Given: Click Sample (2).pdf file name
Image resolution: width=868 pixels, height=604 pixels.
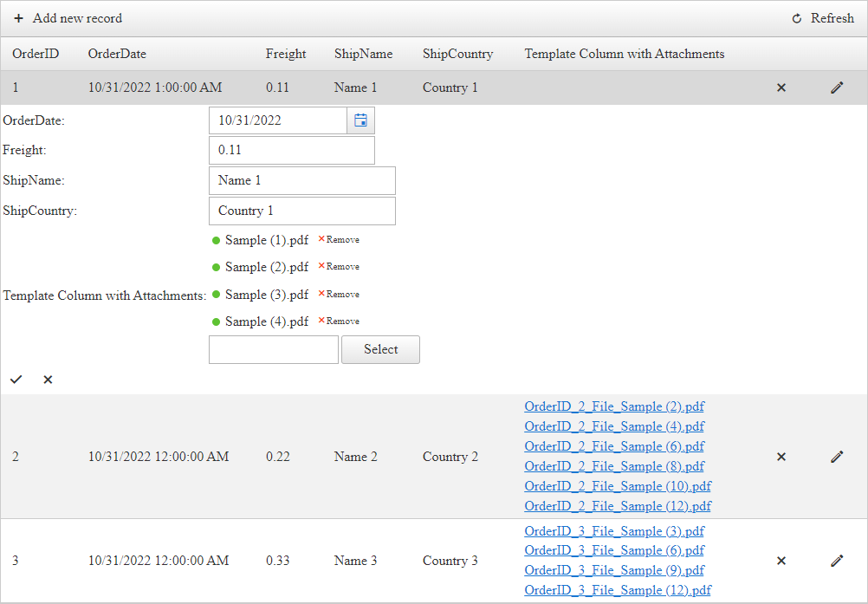Looking at the screenshot, I should 267,267.
